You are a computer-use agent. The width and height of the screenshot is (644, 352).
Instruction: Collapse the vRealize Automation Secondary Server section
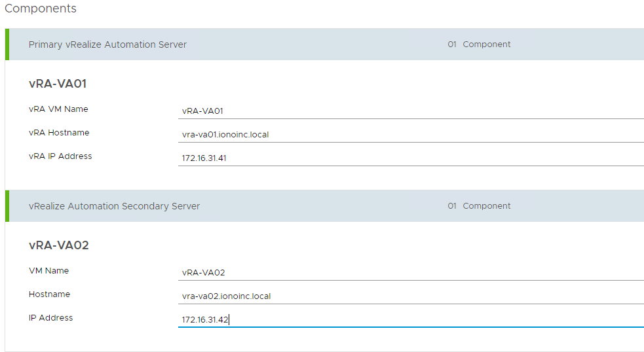(114, 206)
